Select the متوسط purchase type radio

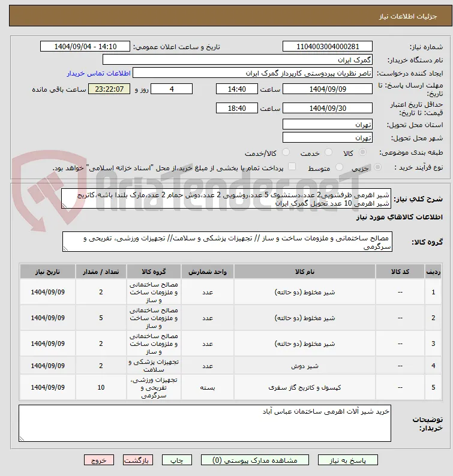pos(339,167)
